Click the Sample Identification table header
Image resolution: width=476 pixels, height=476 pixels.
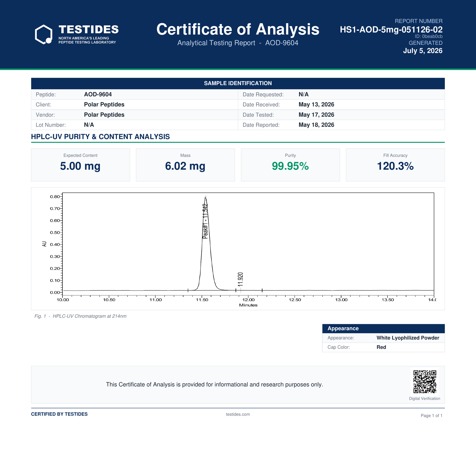click(238, 83)
